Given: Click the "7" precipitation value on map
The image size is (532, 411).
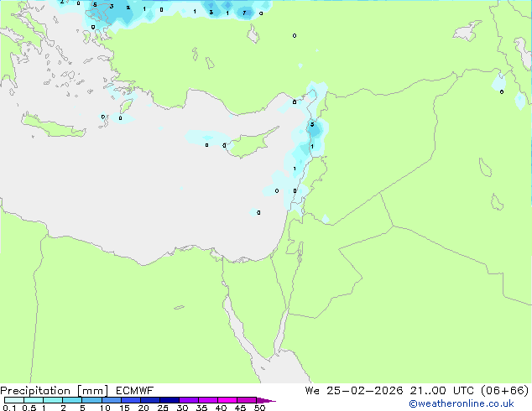Looking at the screenshot, I should pyautogui.click(x=244, y=13).
